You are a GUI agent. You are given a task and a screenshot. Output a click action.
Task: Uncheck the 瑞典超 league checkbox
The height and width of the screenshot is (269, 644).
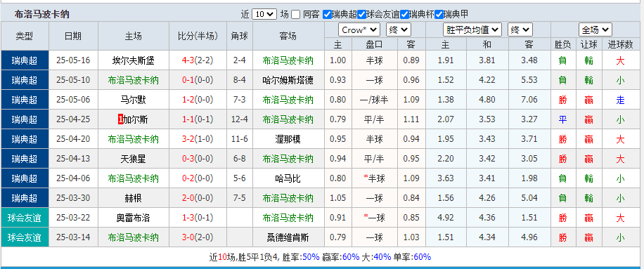[327, 15]
